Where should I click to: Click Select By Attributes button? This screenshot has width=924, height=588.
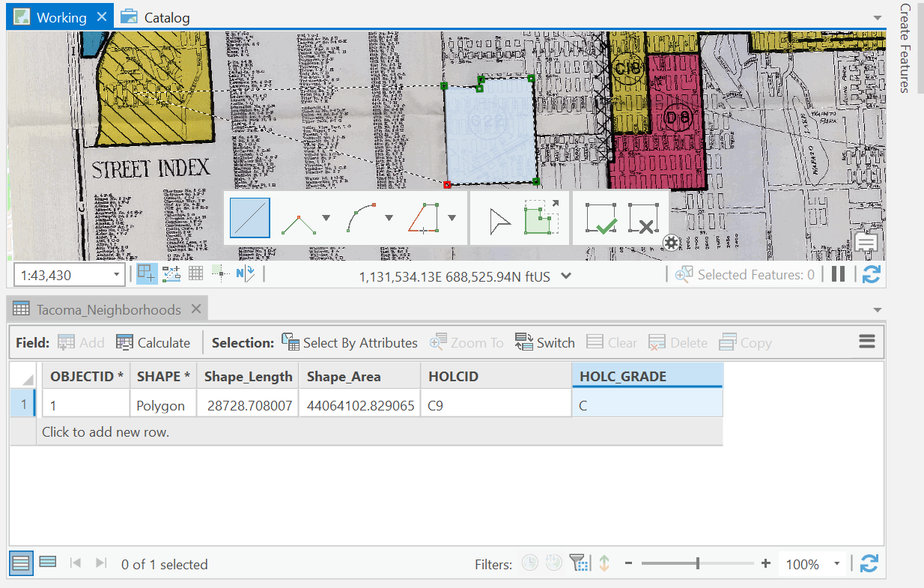350,343
